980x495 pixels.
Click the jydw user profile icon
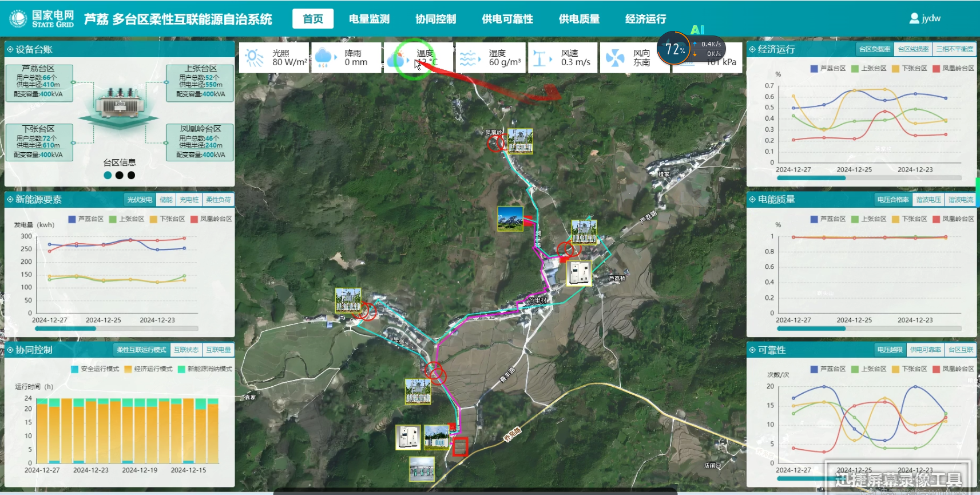(914, 18)
